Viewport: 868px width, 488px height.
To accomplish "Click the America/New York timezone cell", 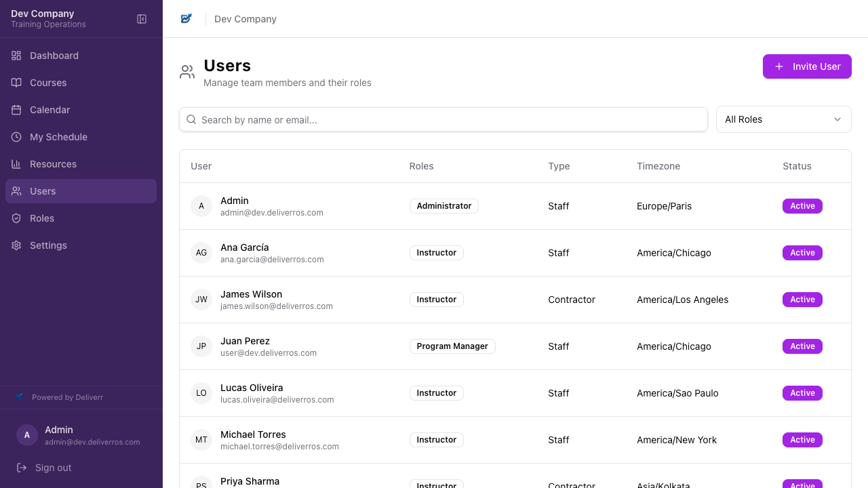I will [677, 440].
